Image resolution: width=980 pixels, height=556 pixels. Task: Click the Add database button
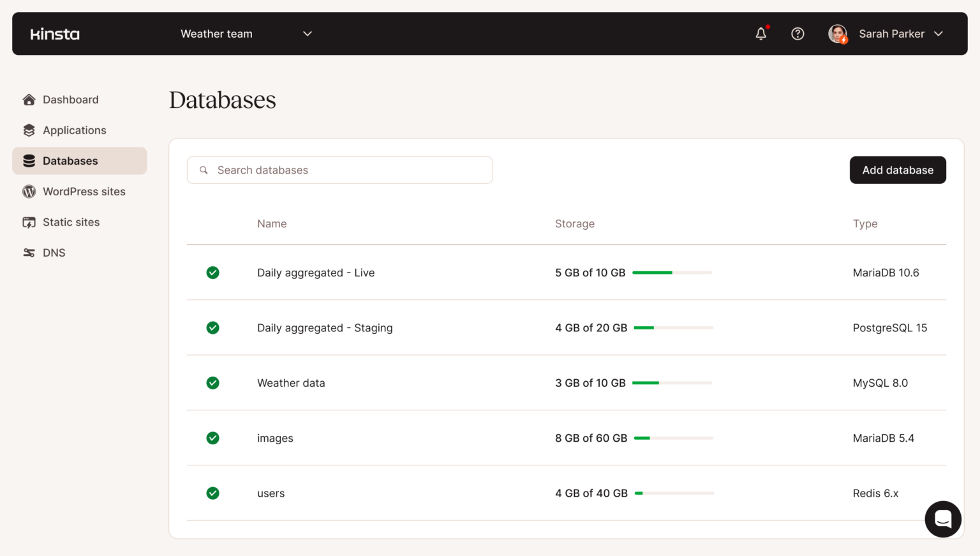pos(898,170)
